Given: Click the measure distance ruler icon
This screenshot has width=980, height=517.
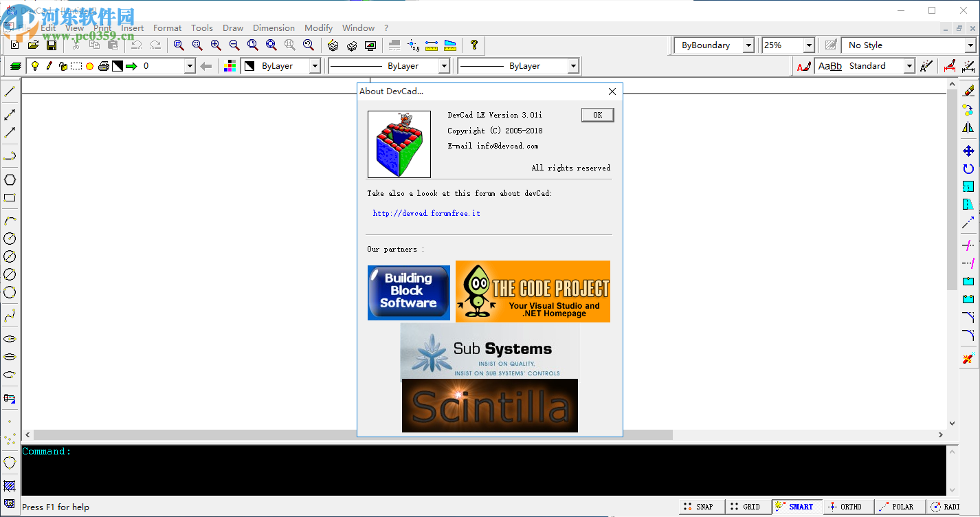Looking at the screenshot, I should click(432, 45).
